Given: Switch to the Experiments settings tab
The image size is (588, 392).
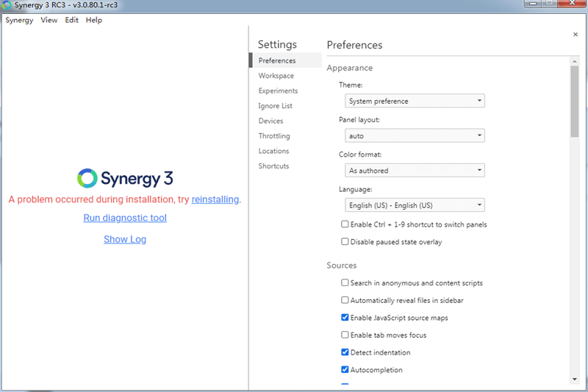Looking at the screenshot, I should click(278, 90).
